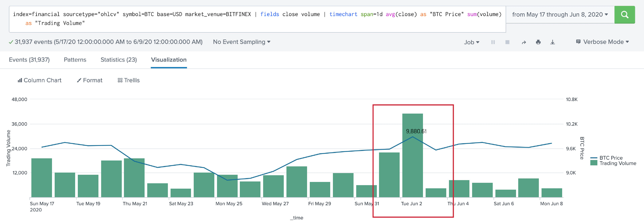Select the Sun May 17 volume bar

[41, 178]
